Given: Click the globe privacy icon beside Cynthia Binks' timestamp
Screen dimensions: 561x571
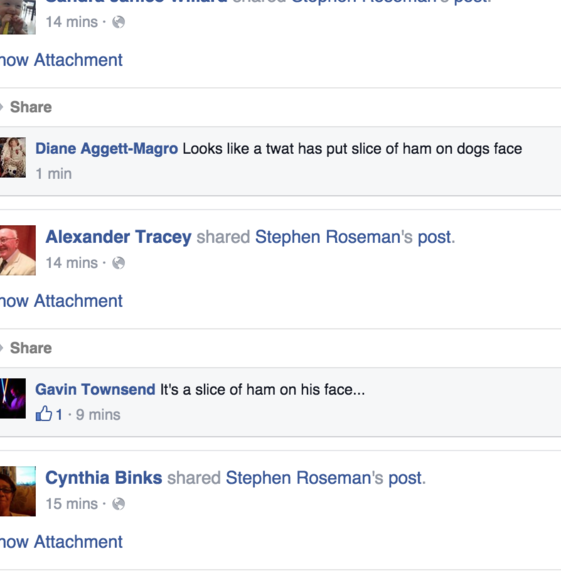Looking at the screenshot, I should pos(118,504).
